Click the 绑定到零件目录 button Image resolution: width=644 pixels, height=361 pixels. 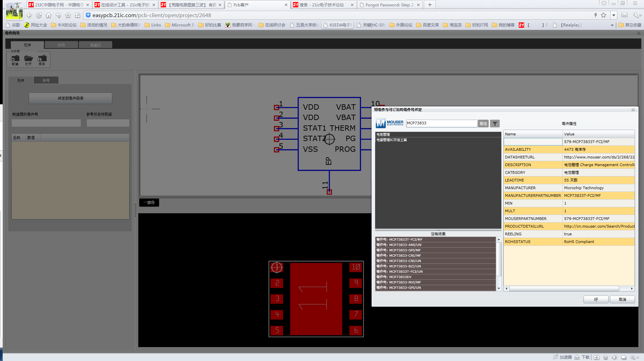tap(70, 98)
